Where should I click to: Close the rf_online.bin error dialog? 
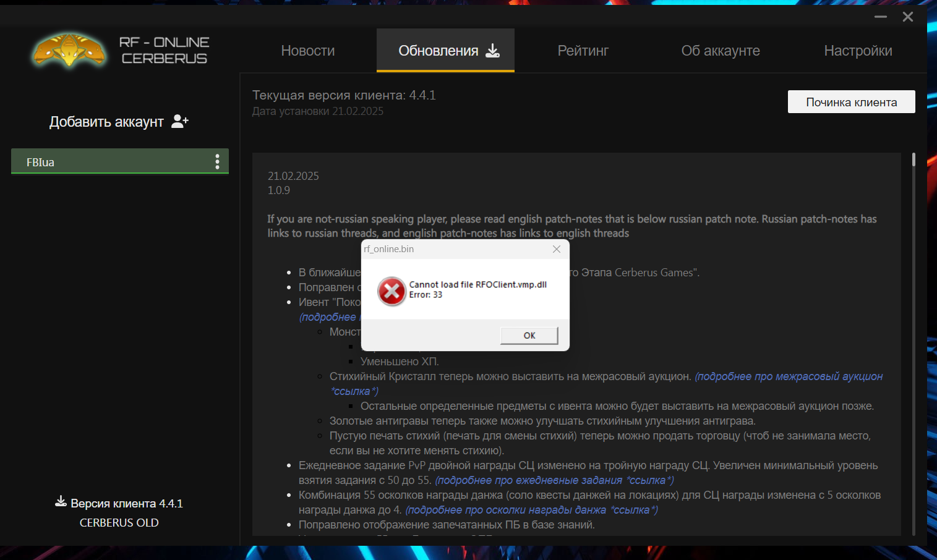[557, 249]
